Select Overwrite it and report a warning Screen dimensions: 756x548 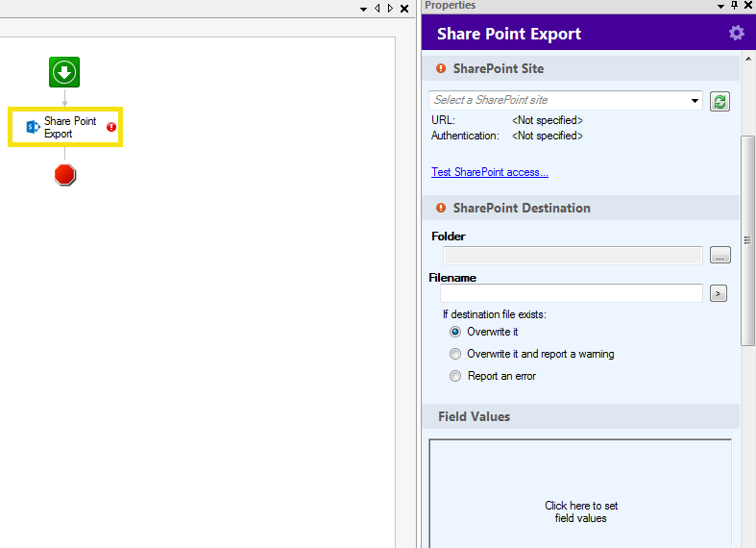pos(455,354)
